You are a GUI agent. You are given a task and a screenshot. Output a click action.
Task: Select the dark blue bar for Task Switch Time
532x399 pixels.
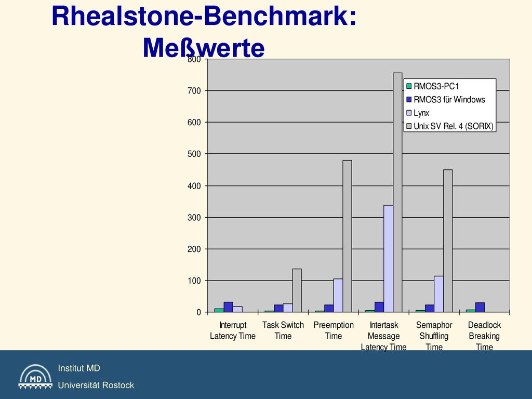pos(278,309)
